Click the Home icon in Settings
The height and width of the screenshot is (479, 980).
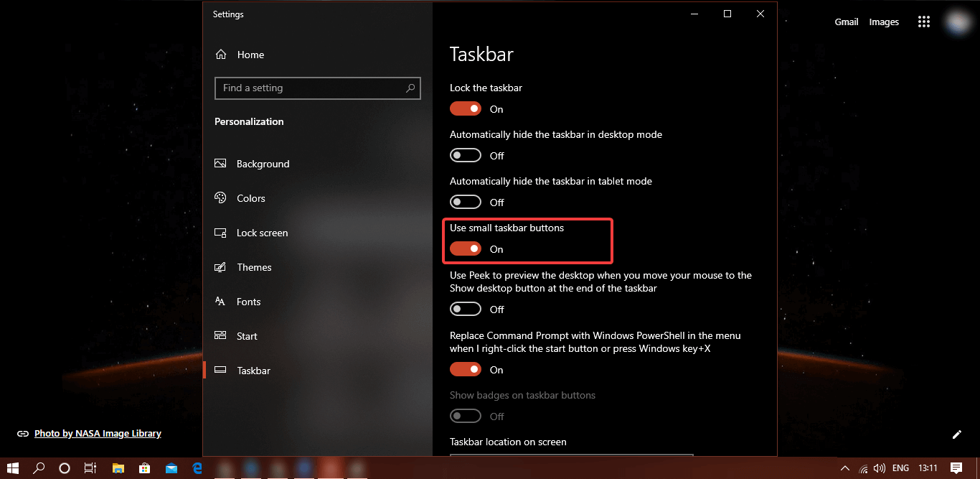(x=220, y=54)
